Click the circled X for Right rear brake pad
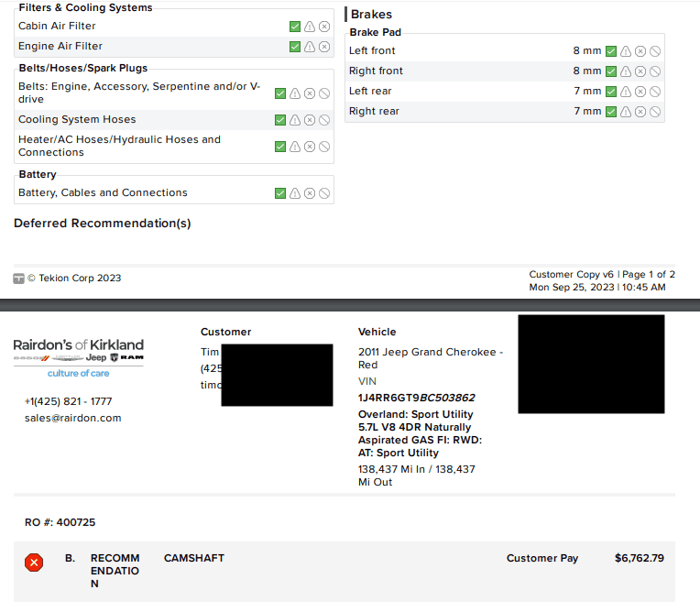The width and height of the screenshot is (700, 612). [640, 112]
